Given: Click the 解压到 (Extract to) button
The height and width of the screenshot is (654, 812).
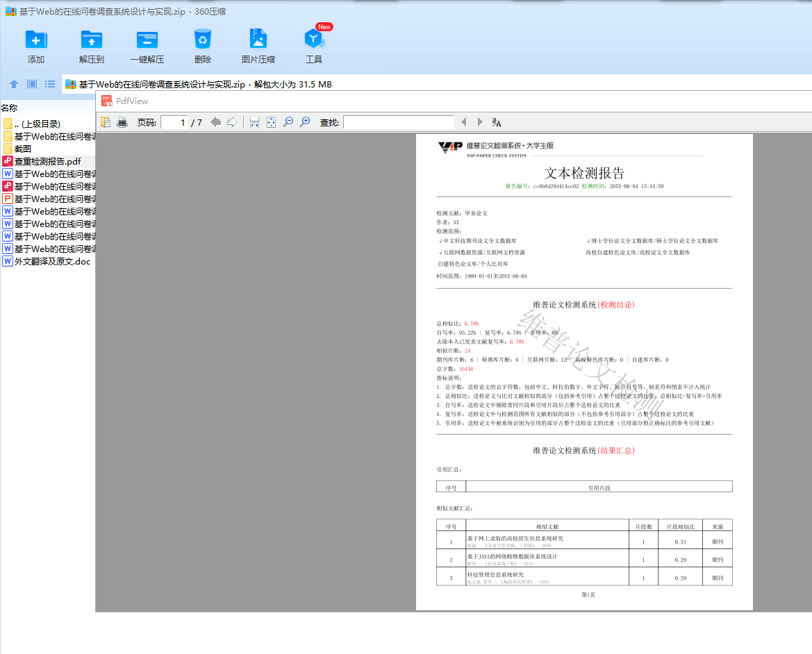Looking at the screenshot, I should point(92,46).
